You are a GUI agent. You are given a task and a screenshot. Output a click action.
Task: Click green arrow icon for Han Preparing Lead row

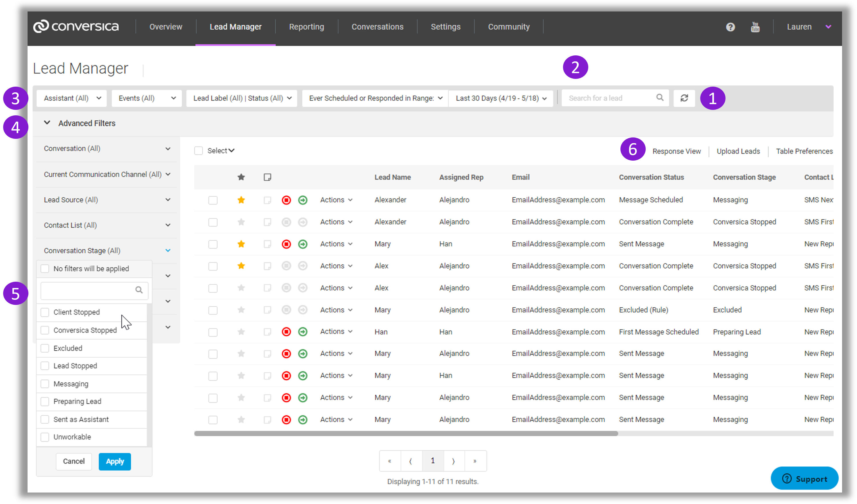[303, 332]
